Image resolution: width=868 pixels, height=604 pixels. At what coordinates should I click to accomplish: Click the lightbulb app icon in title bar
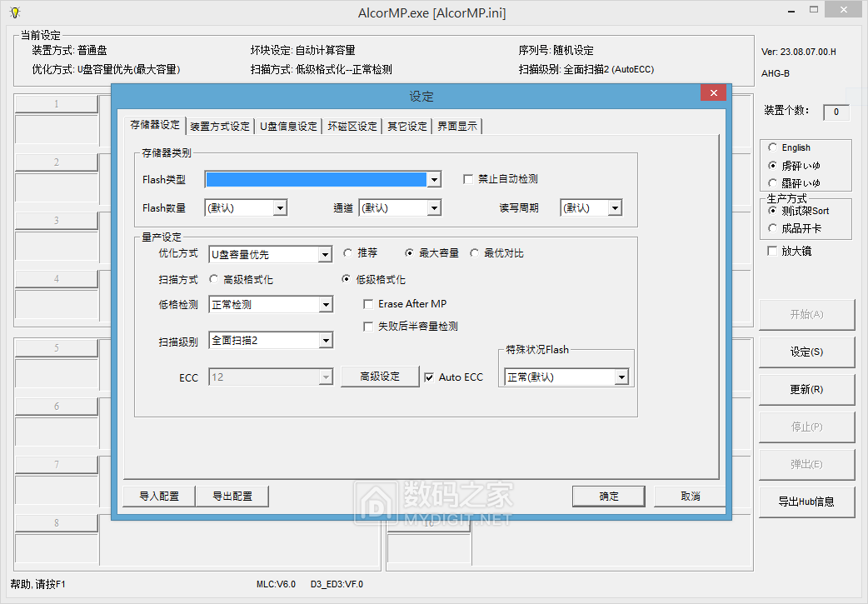click(14, 12)
